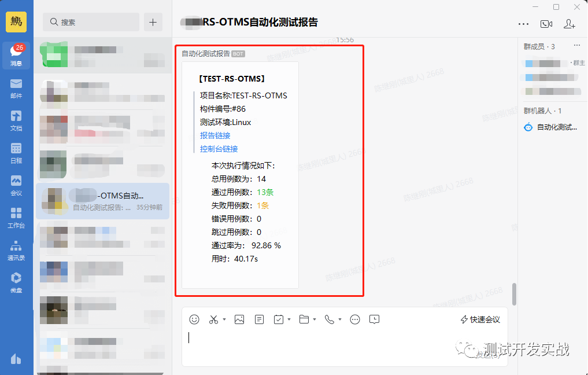Click the add member icon in chat header
This screenshot has width=588, height=375.
point(569,24)
